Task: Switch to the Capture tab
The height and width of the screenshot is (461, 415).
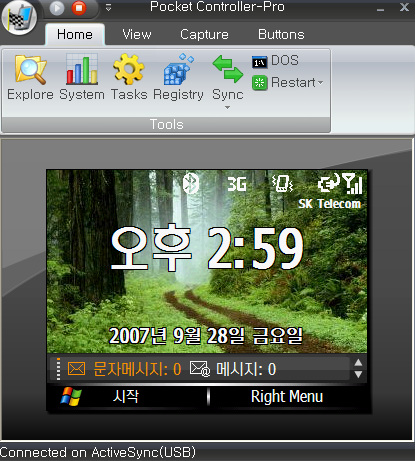Action: [204, 34]
